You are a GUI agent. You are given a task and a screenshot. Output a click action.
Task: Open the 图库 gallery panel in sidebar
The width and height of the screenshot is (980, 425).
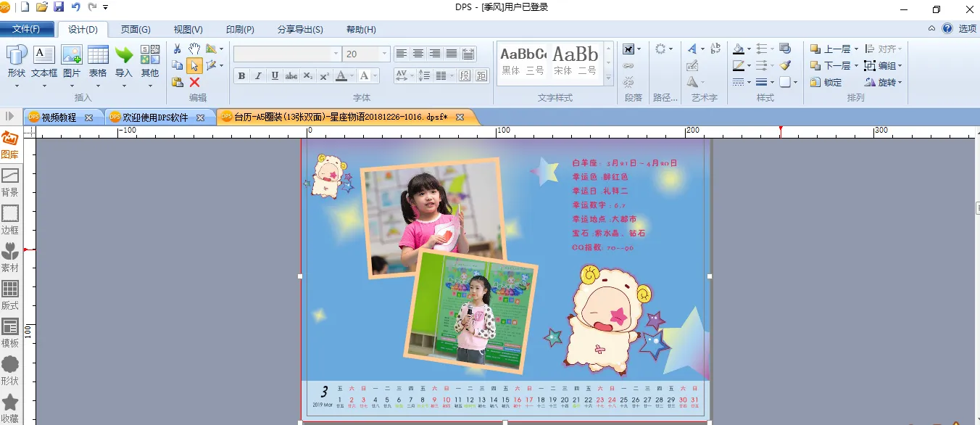(x=10, y=145)
